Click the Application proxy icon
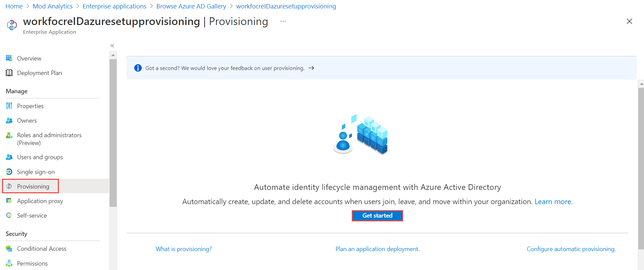This screenshot has width=644, height=270. click(9, 201)
